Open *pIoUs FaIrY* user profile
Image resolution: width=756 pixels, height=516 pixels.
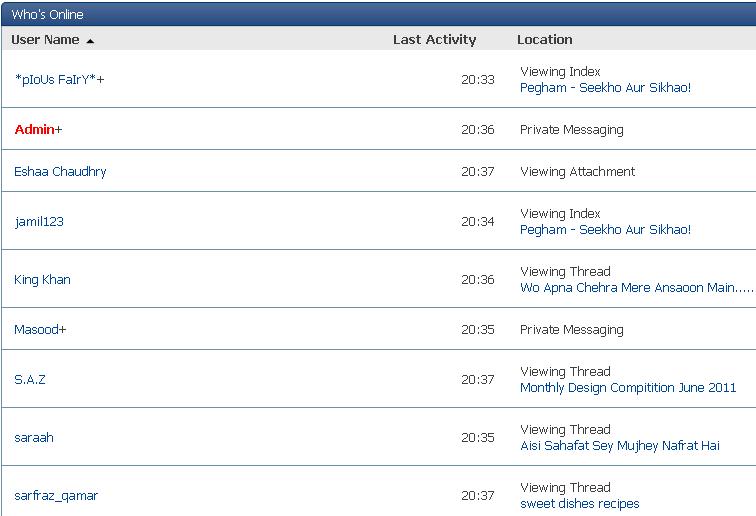coord(57,80)
